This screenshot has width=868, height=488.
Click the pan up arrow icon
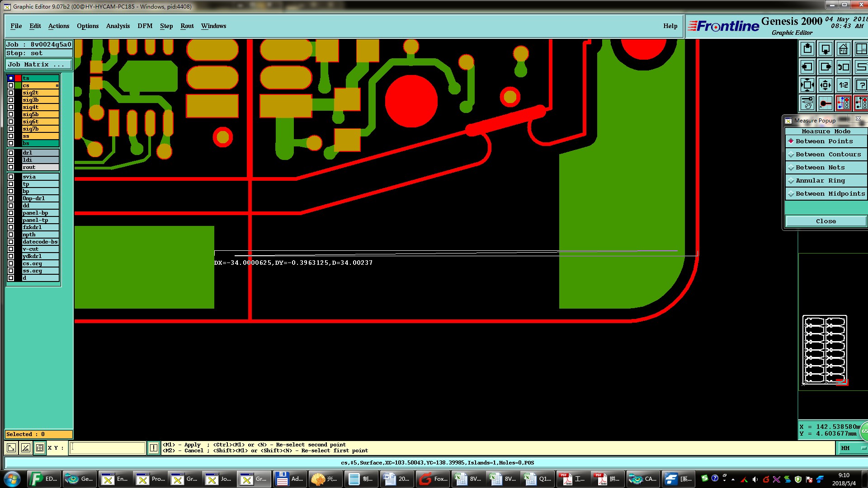(x=807, y=49)
